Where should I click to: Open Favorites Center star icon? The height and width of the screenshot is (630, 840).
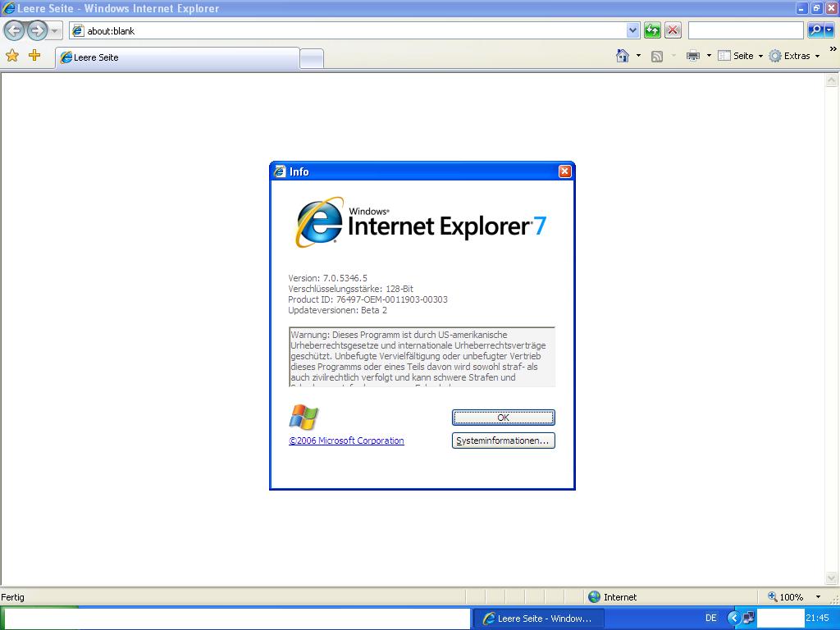pos(12,56)
